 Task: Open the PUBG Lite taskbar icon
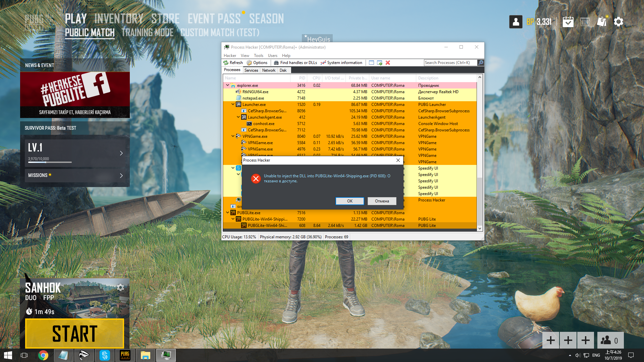[125, 355]
